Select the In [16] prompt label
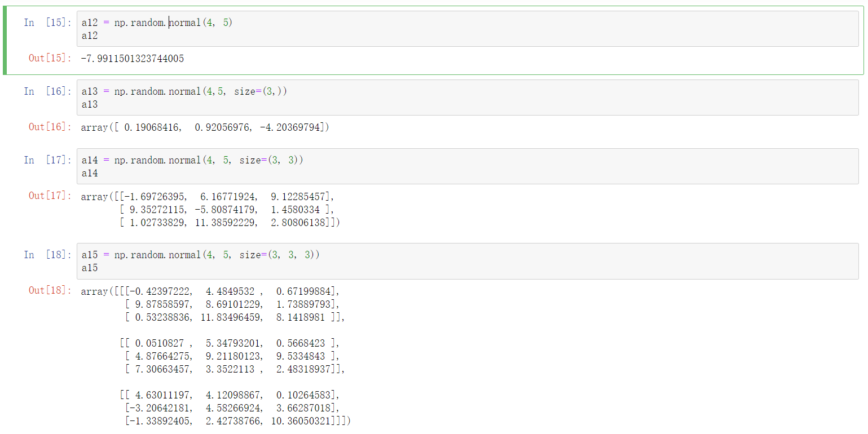This screenshot has width=868, height=434. coord(47,91)
